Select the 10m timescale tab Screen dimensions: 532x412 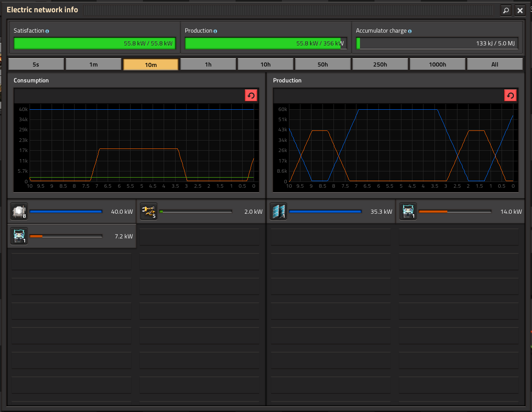coord(150,64)
